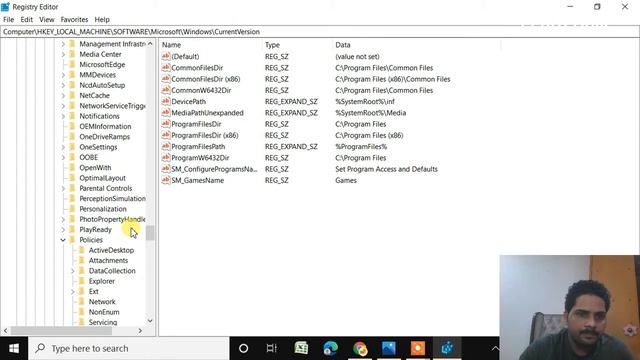Screen dimensions: 640x360
Task: Select the Explorer folder icon
Action: [x=82, y=281]
